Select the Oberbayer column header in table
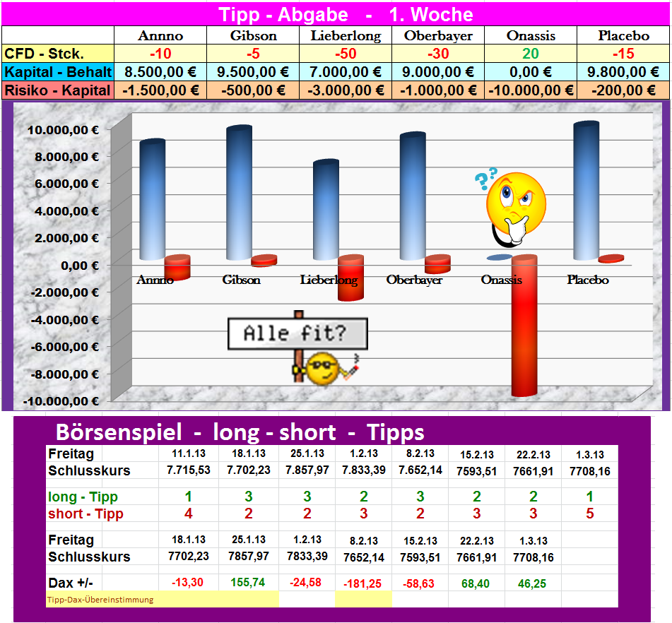The height and width of the screenshot is (623, 672). pyautogui.click(x=438, y=35)
